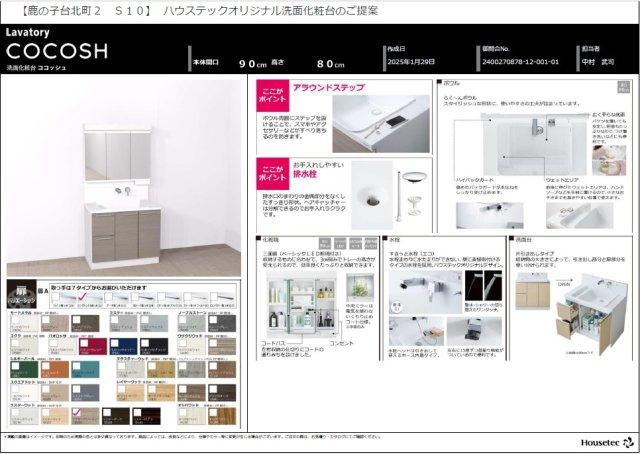Open ウェットエリア photo
This screenshot has height=454, width=640.
(580, 216)
